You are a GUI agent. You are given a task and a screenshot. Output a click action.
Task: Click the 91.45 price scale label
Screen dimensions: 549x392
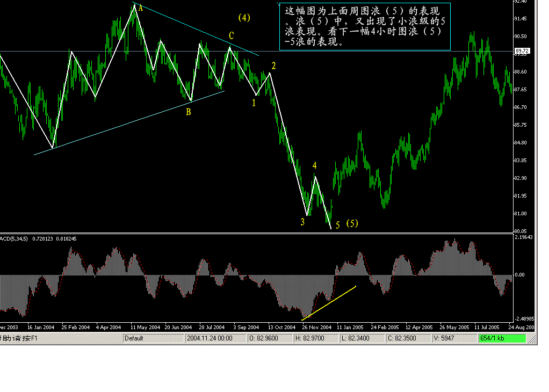click(x=521, y=19)
